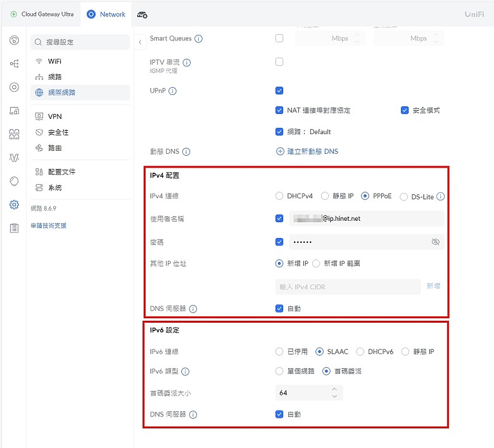494x448 pixels.
Task: Open WiFi settings section
Action: [x=80, y=61]
